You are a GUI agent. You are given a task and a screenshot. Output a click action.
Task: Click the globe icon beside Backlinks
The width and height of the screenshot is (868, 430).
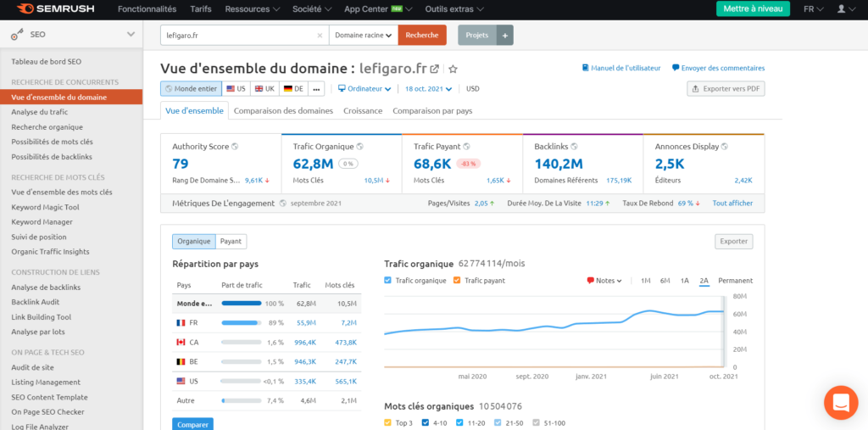[574, 147]
